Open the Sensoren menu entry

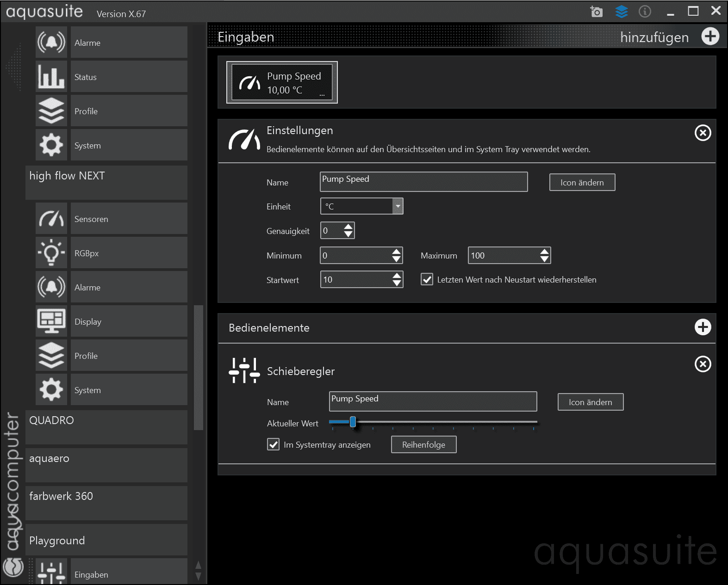(x=129, y=219)
